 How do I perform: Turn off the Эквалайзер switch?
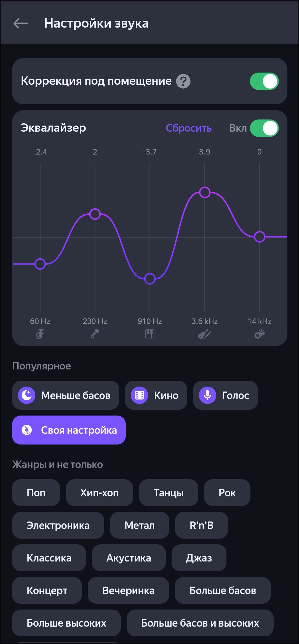click(x=264, y=128)
